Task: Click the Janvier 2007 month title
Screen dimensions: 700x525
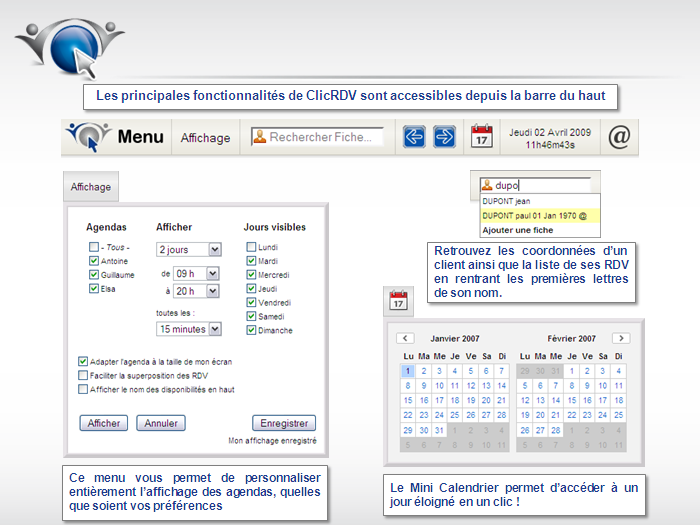Action: (455, 338)
